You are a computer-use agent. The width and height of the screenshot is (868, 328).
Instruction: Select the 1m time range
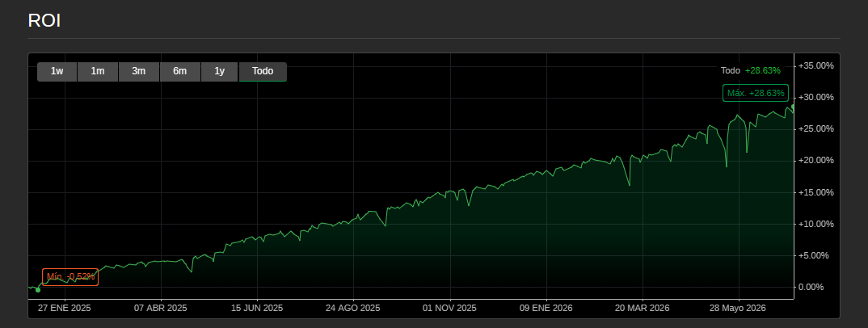[x=98, y=71]
